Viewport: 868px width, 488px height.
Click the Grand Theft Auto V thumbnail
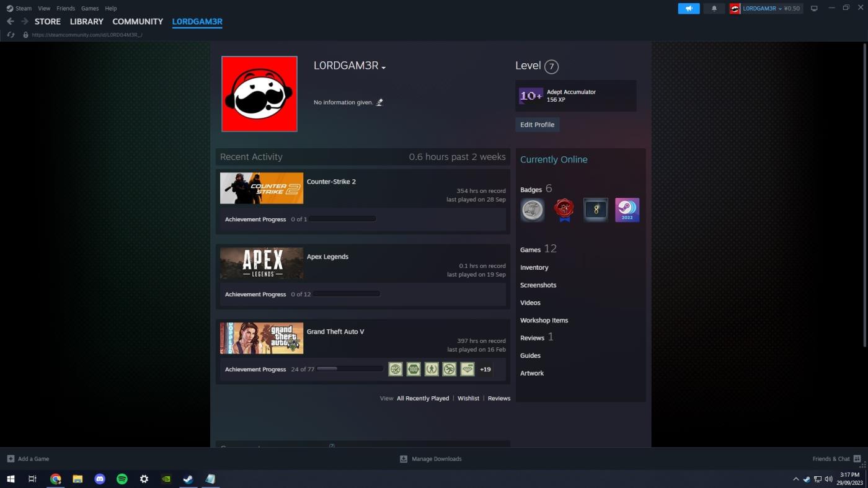click(x=262, y=339)
